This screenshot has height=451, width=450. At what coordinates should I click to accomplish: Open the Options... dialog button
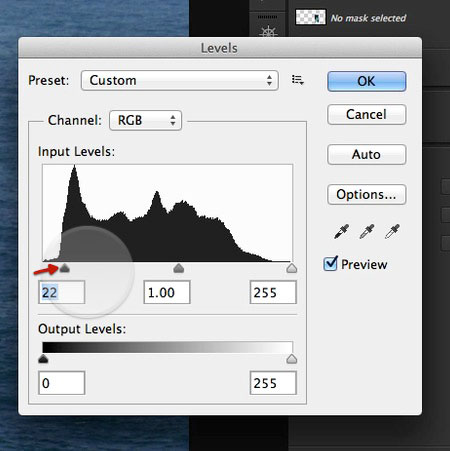click(367, 194)
